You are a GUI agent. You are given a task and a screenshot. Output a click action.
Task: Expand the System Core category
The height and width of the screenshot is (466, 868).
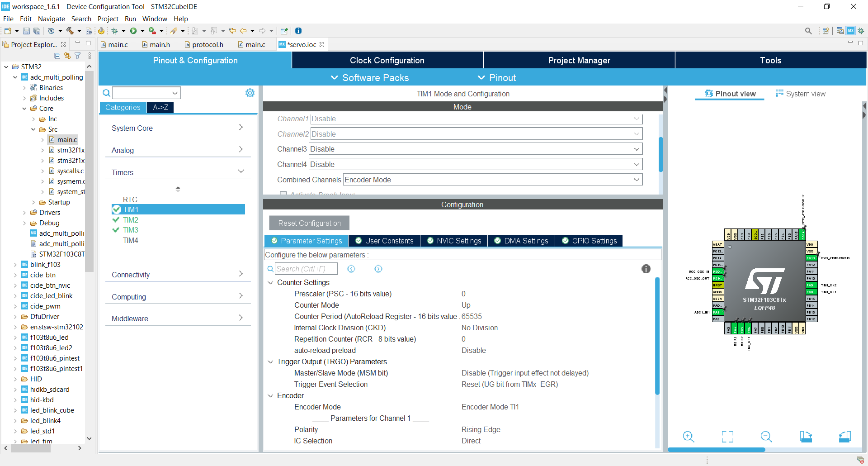click(x=178, y=128)
